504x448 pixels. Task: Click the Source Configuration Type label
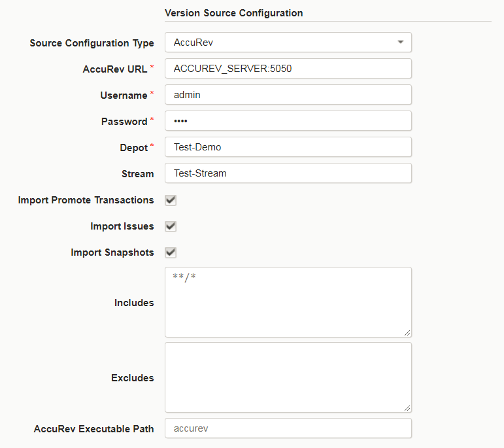92,43
